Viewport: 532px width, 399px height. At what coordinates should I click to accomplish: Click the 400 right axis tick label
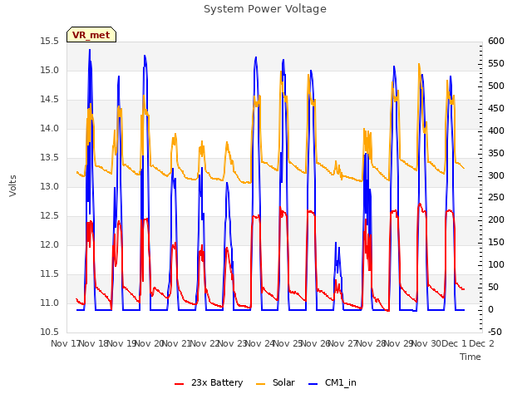[496, 131]
